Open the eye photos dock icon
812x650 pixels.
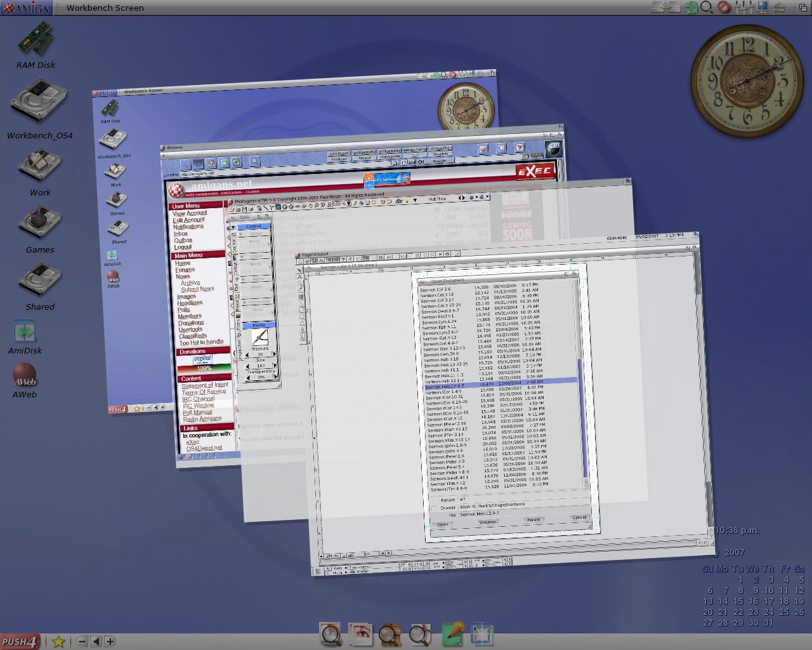pos(361,634)
